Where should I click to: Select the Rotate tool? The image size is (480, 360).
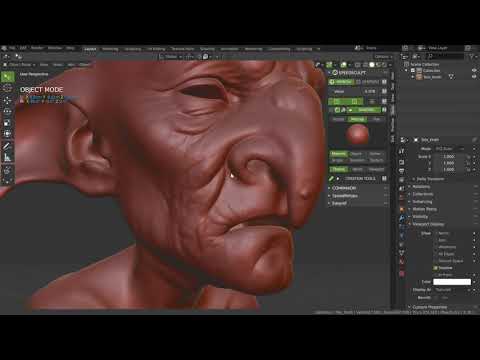pyautogui.click(x=7, y=111)
